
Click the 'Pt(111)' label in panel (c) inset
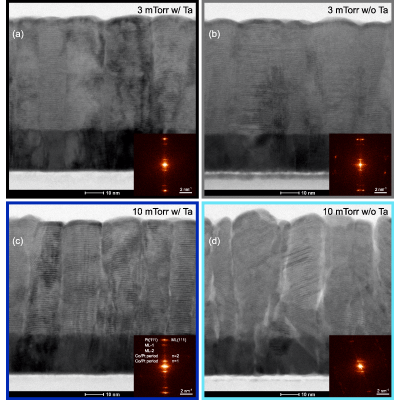coord(151,340)
